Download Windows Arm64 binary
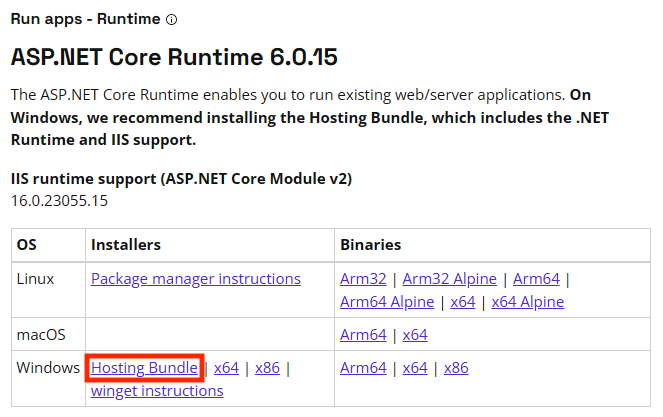This screenshot has height=417, width=663. (x=363, y=368)
